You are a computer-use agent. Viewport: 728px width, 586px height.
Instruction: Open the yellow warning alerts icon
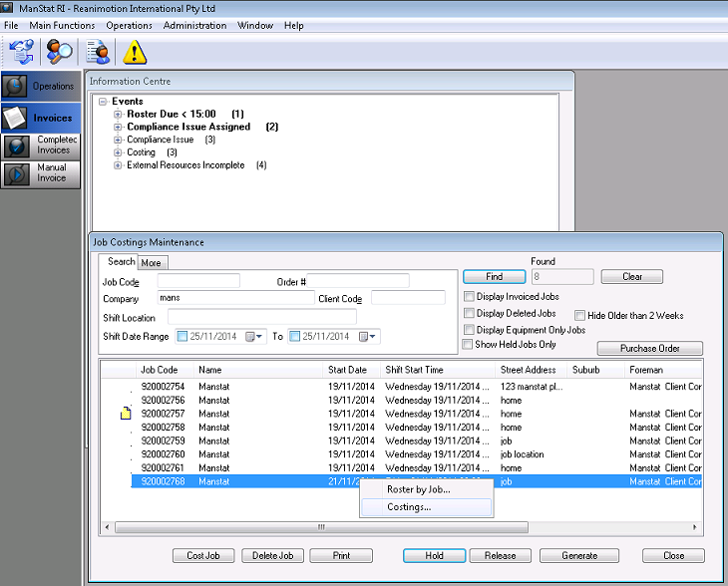(135, 52)
